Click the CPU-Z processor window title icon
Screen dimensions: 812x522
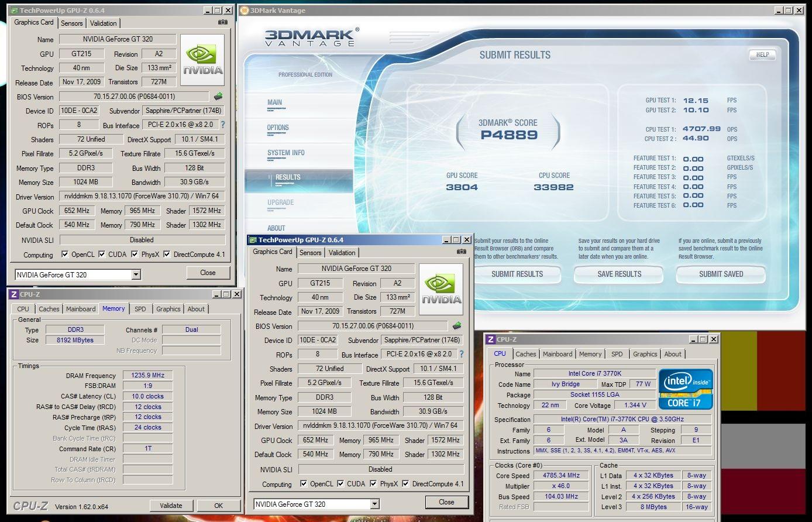(491, 339)
